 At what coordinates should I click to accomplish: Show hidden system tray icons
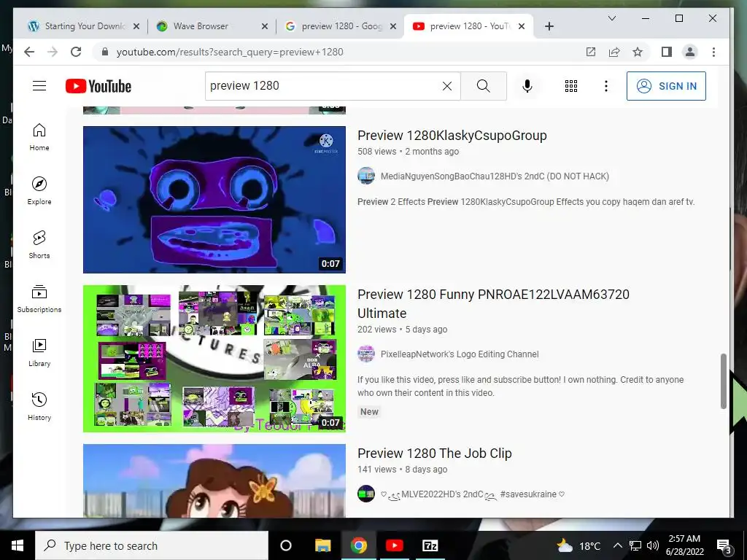617,545
